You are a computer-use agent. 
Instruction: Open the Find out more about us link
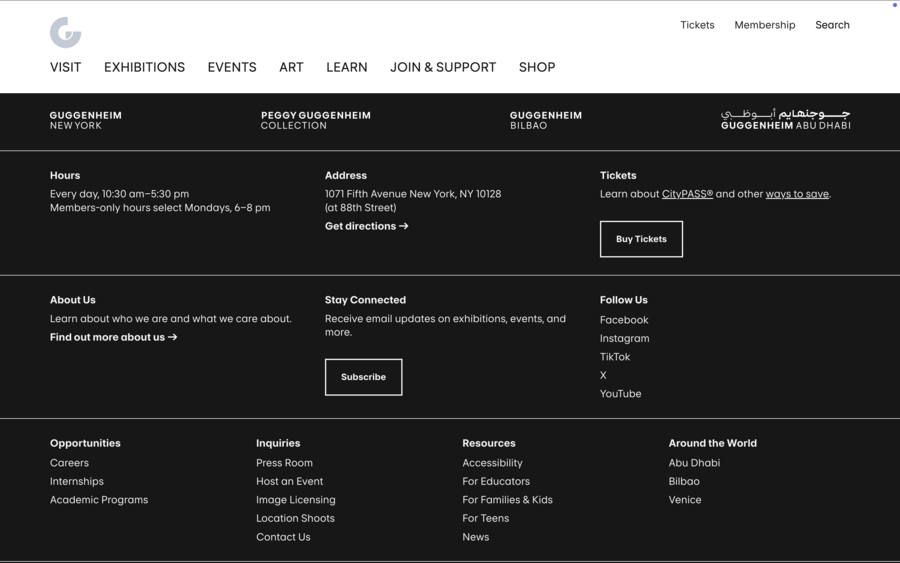coord(113,337)
